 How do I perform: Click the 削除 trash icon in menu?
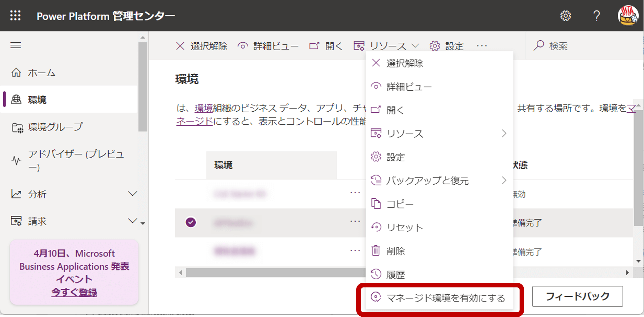(376, 251)
